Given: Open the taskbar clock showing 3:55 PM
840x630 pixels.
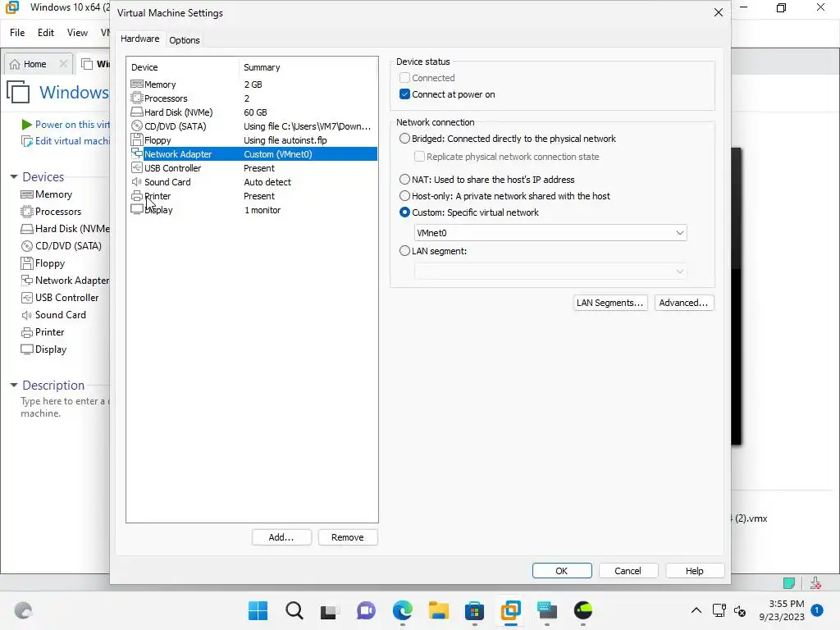Looking at the screenshot, I should click(x=782, y=610).
